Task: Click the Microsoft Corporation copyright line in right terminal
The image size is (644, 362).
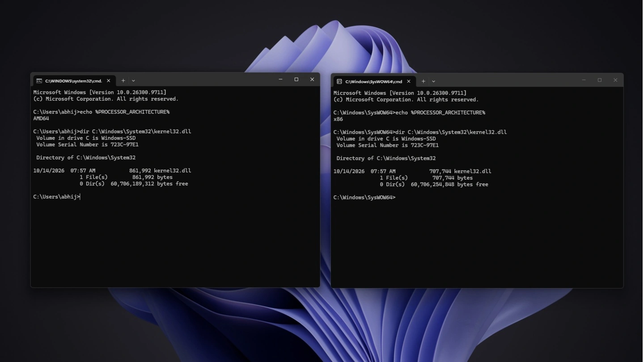Action: point(406,99)
